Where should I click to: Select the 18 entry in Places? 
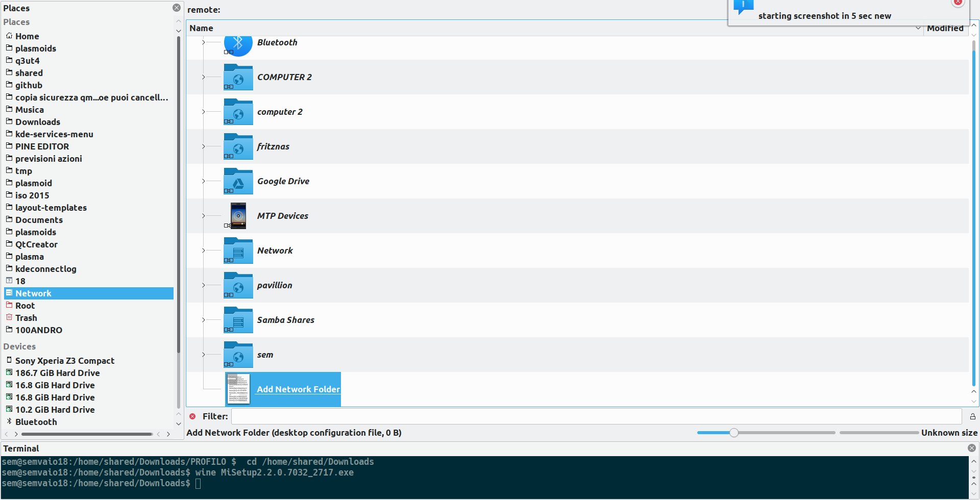tap(20, 281)
